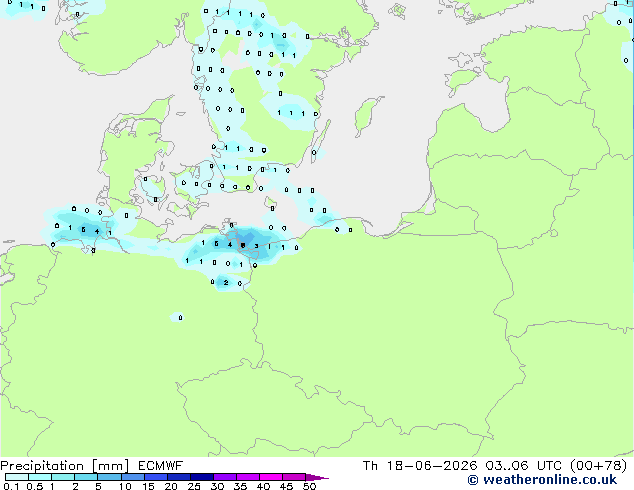This screenshot has height=490, width=634.
Task: Click the '(00+78)' forecast offset text
Action: point(598,466)
